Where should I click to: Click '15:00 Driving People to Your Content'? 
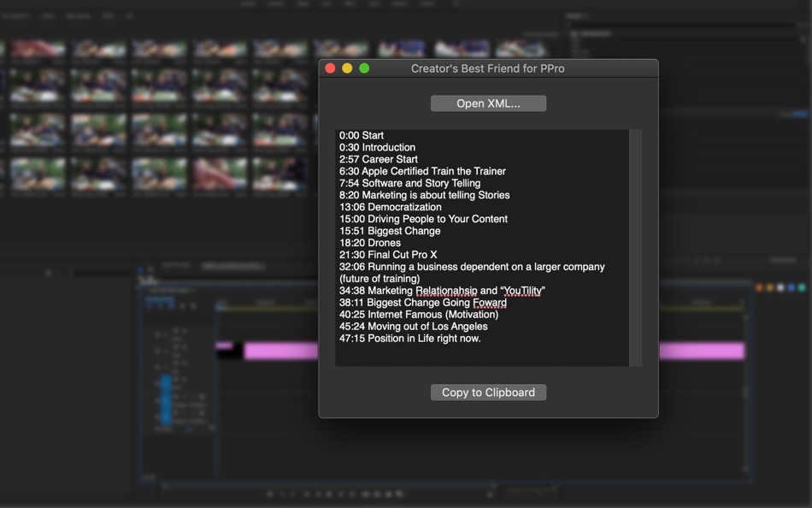tap(424, 219)
